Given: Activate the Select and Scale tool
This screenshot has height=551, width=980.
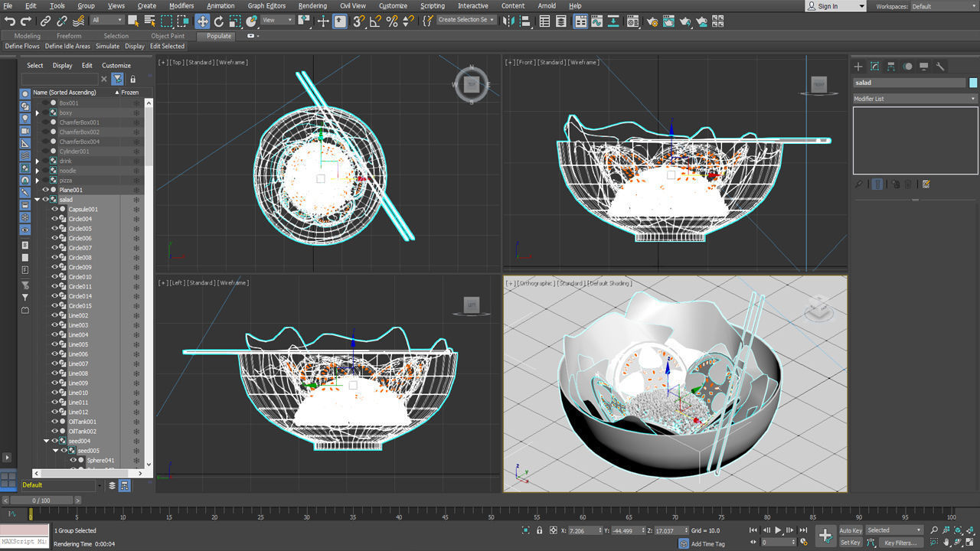Looking at the screenshot, I should [235, 21].
